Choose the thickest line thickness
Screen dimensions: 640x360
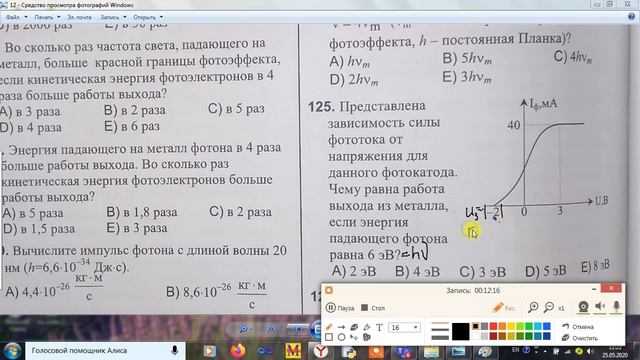point(440,338)
